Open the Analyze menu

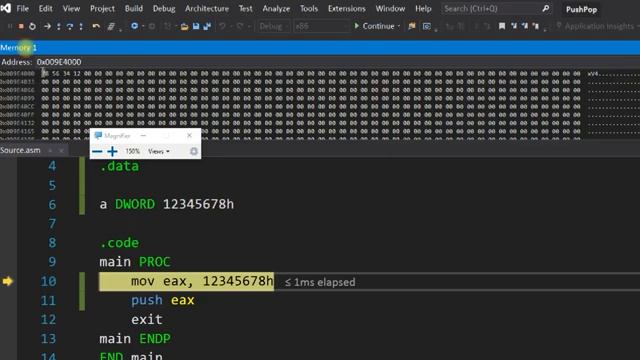276,9
